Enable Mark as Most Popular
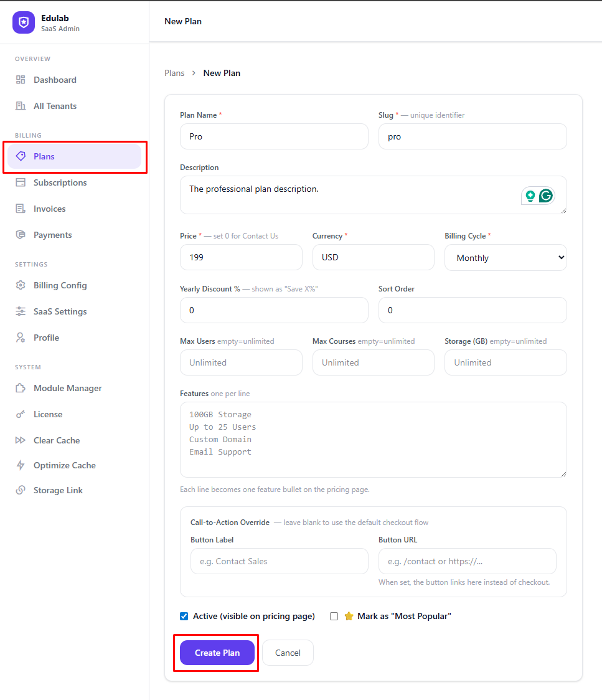 (x=334, y=616)
